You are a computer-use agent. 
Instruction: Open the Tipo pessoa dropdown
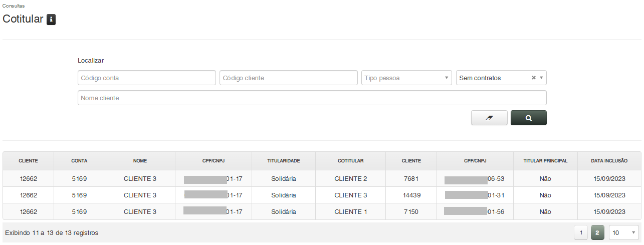(x=406, y=78)
